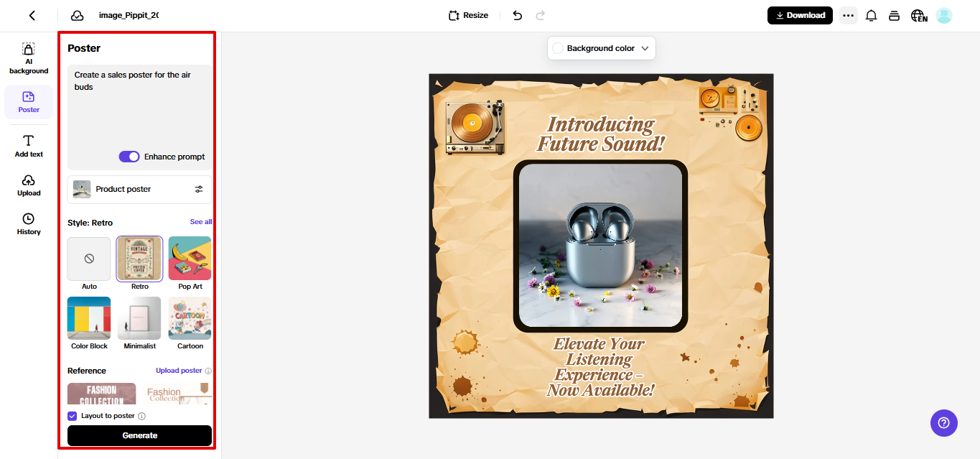Select the Minimalist style thumbnail
Viewport: 980px width, 459px height.
point(139,317)
